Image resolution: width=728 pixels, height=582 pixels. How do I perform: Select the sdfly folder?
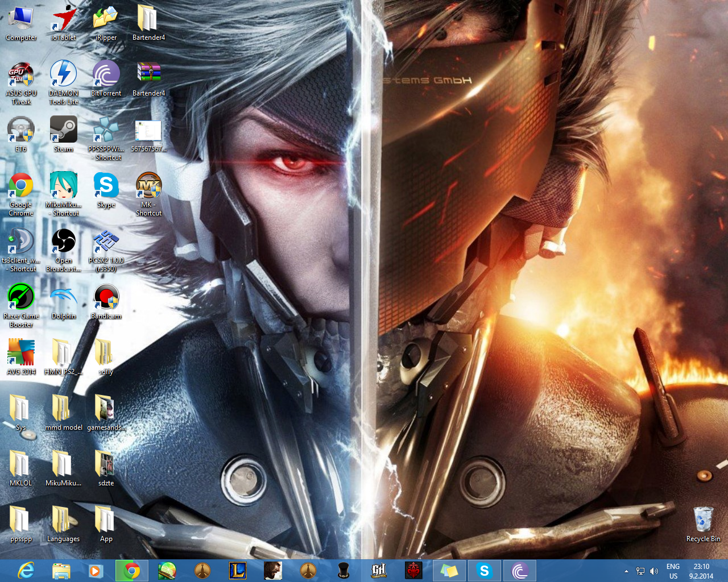coord(106,357)
